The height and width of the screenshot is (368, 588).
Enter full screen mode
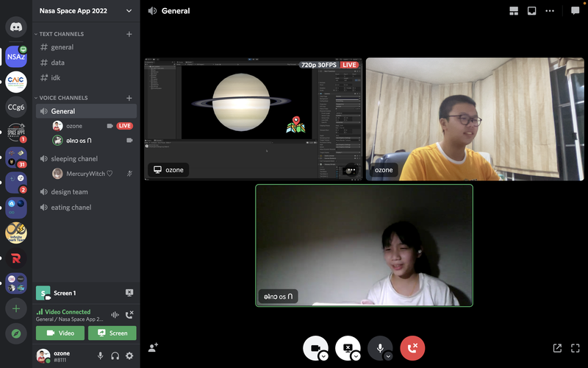click(575, 348)
